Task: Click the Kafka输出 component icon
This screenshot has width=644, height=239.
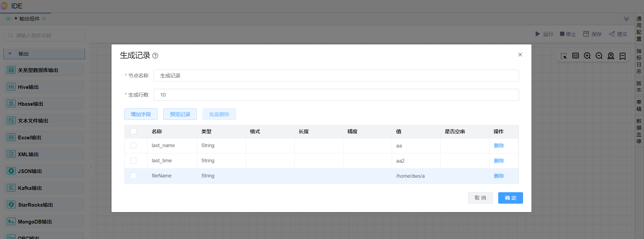Action: (x=11, y=188)
